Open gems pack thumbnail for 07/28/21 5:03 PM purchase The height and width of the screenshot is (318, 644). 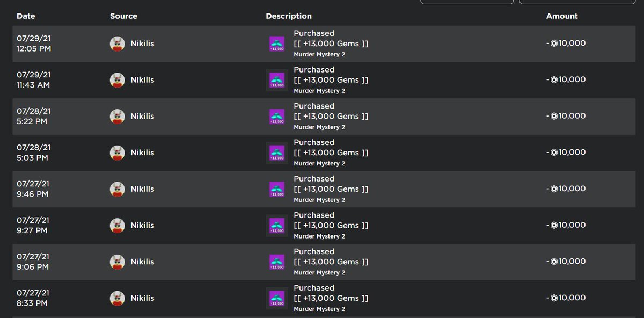(277, 153)
